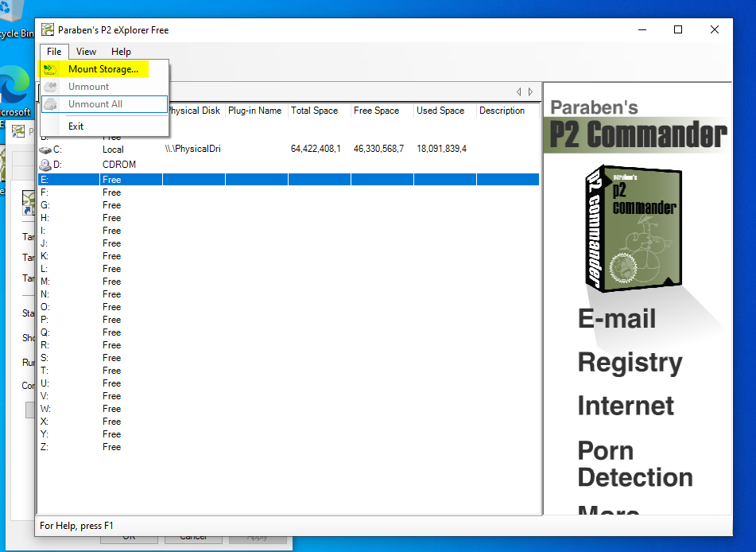Click the Plug-in Name column header
Viewport: 756px width, 552px height.
coord(256,111)
